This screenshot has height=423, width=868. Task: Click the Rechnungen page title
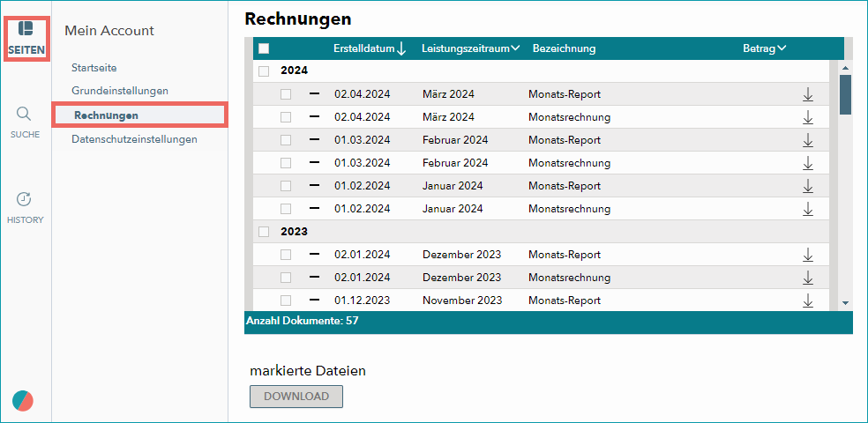click(298, 19)
